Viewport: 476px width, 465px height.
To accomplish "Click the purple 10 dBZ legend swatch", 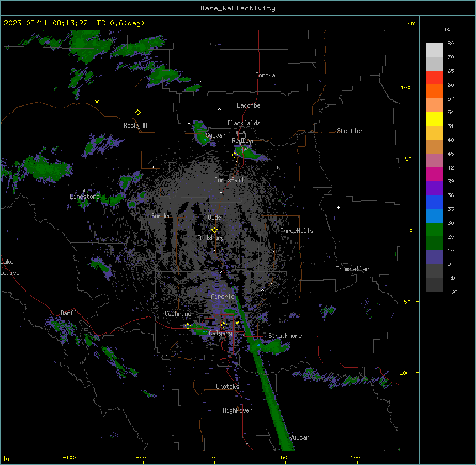I will [434, 257].
